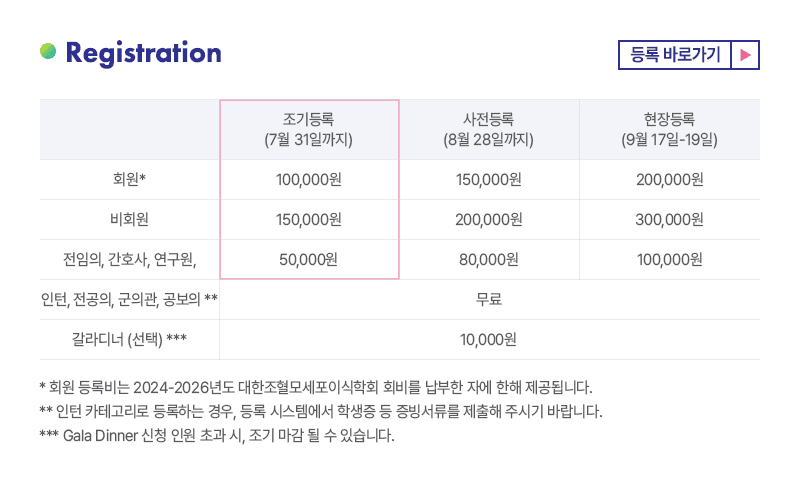800x485 pixels.
Task: Click the pink arrow icon beside 등록 바로가기
Action: click(x=745, y=54)
